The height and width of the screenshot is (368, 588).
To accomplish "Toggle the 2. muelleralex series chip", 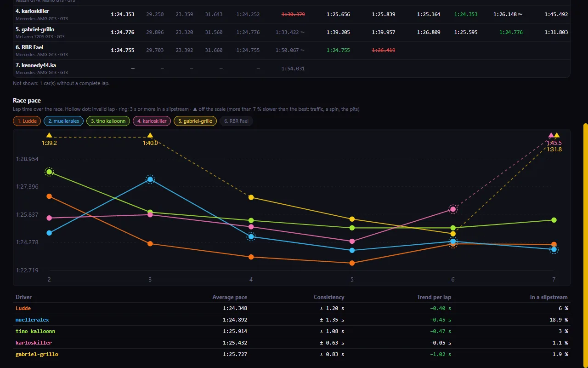I will click(x=64, y=121).
